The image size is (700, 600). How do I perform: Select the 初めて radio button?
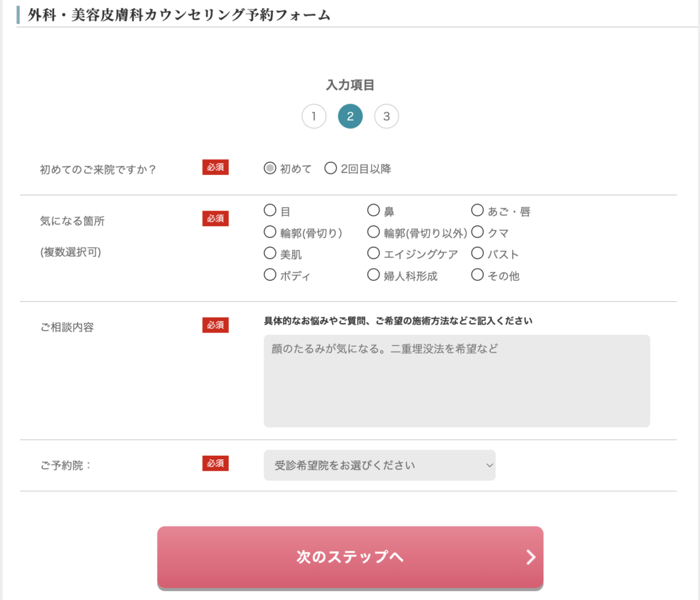coord(270,168)
